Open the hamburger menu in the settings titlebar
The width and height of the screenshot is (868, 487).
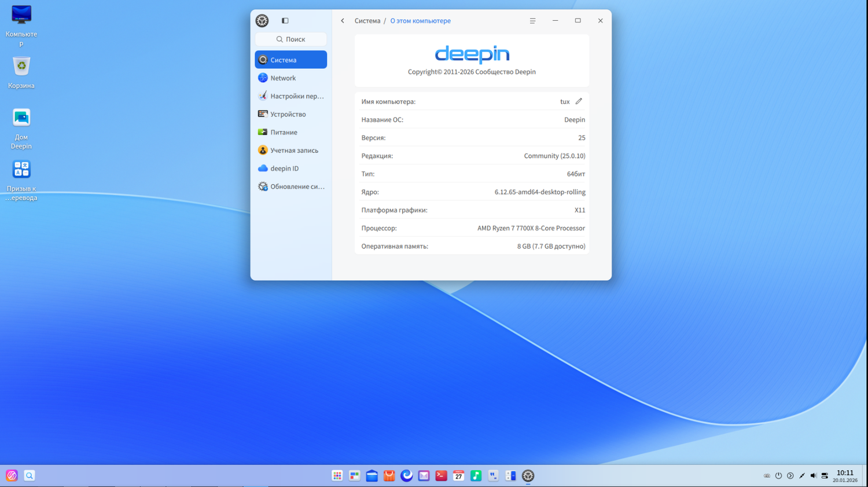coord(532,20)
